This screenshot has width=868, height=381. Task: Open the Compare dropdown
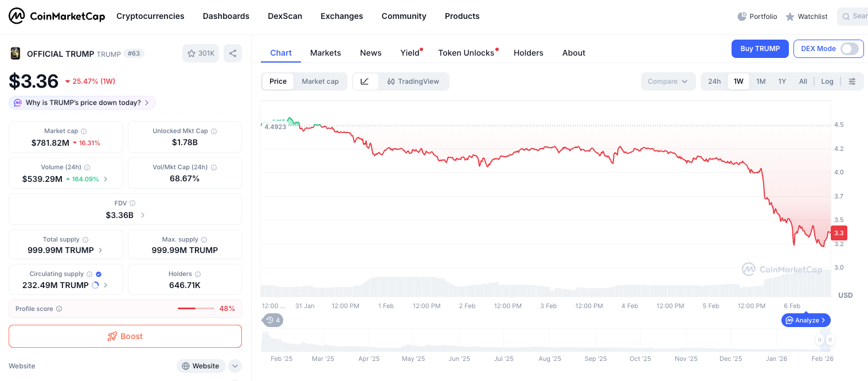[x=668, y=81]
